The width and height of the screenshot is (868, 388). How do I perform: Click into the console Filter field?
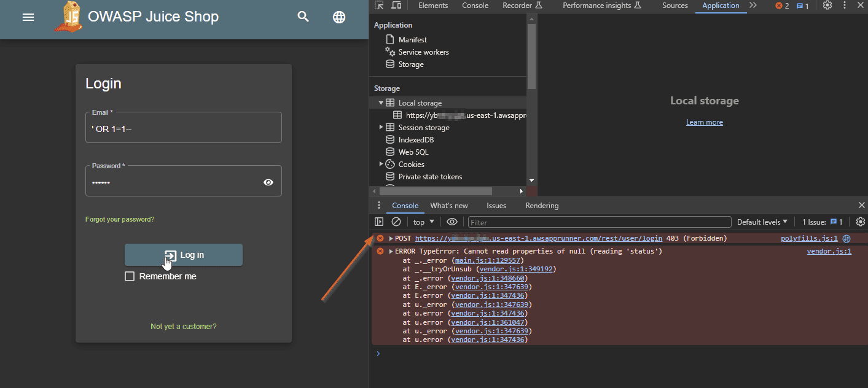pyautogui.click(x=599, y=222)
